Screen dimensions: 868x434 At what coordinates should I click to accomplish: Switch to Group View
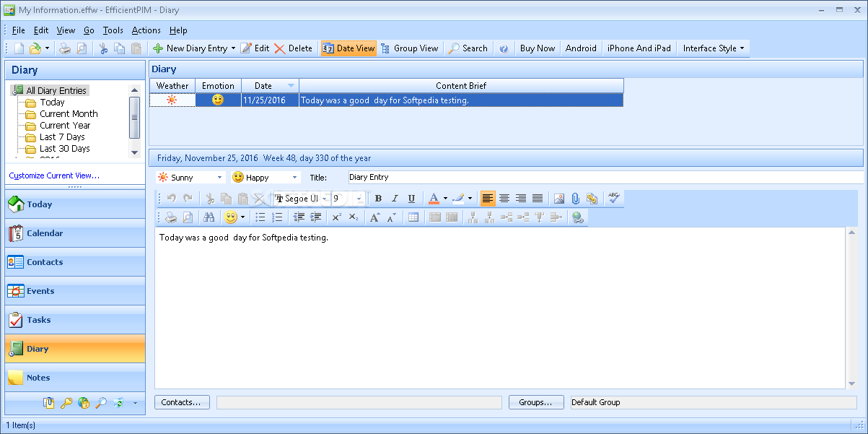409,48
